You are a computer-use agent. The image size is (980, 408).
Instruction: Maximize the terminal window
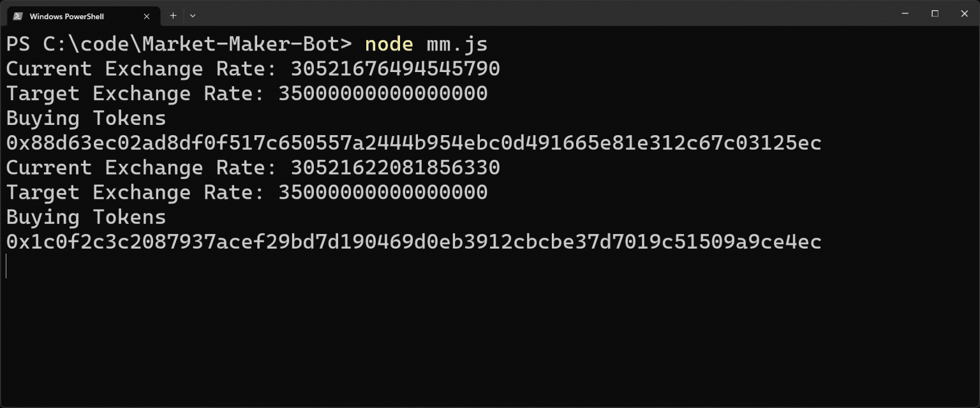coord(935,13)
